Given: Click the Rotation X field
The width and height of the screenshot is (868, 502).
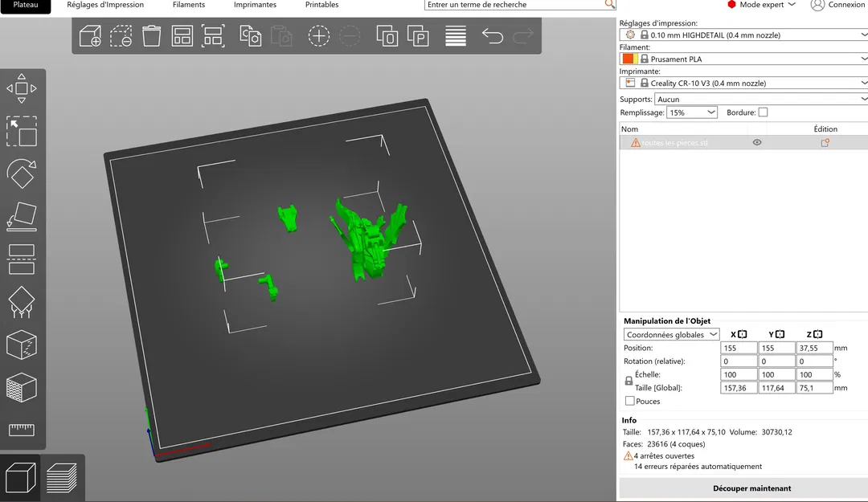Looking at the screenshot, I should (x=739, y=361).
